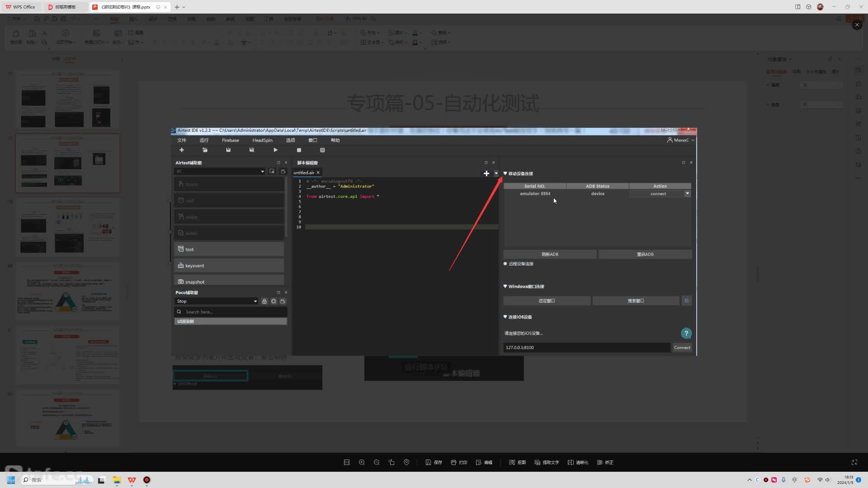The height and width of the screenshot is (488, 868).
Task: Collapse the Windows窗口连接 section
Action: point(505,286)
